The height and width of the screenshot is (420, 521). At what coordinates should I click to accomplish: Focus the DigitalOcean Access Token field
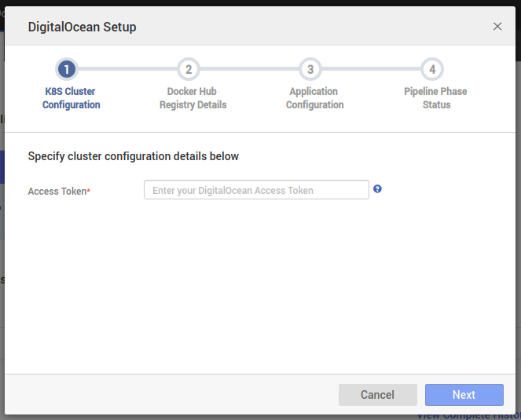[x=256, y=190]
